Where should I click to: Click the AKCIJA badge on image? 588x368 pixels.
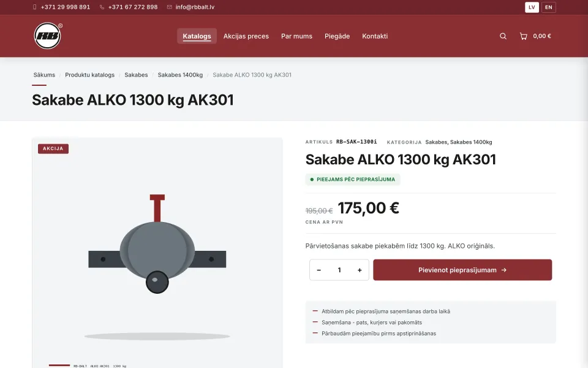tap(53, 148)
